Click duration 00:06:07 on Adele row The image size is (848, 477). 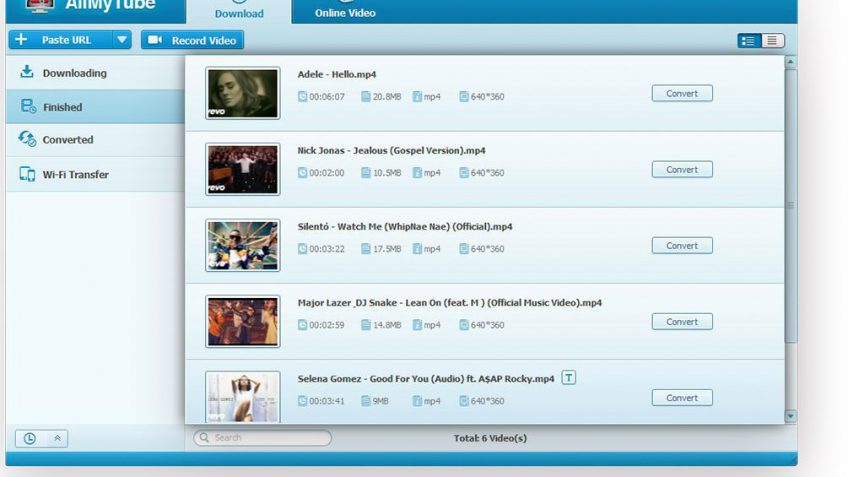(327, 97)
